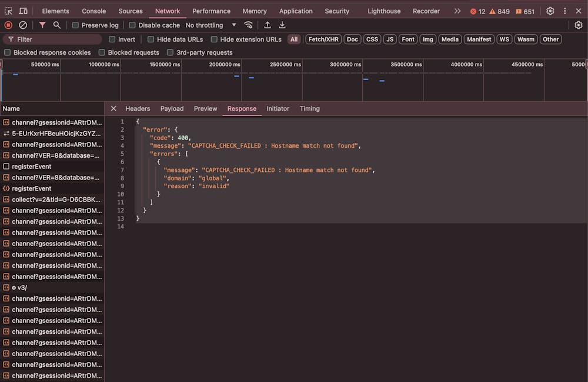
Task: Open the DevTools three-dot customize menu
Action: pyautogui.click(x=565, y=11)
